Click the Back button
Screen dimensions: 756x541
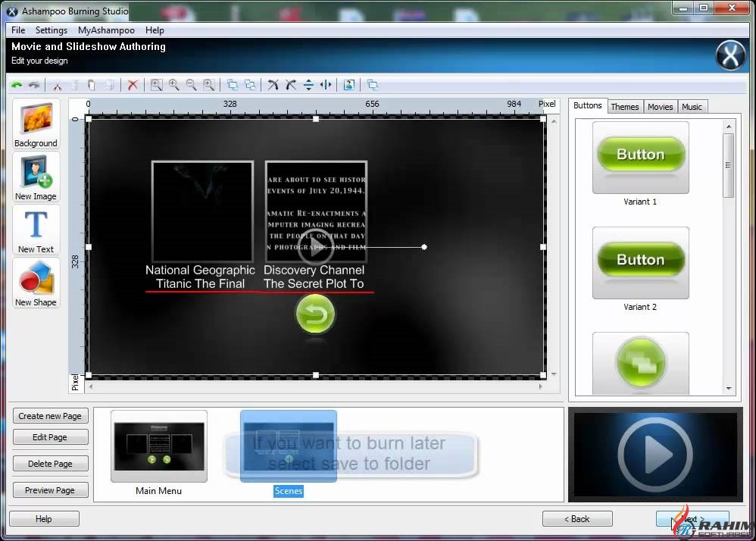(577, 519)
